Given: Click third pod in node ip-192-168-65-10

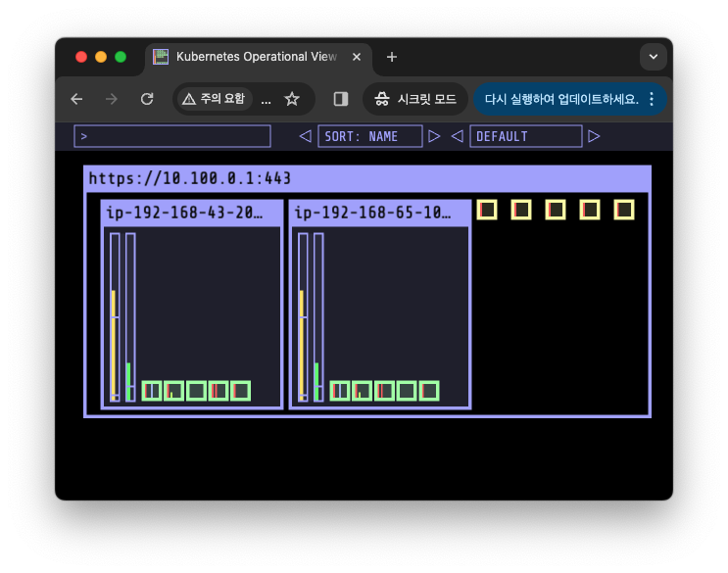Looking at the screenshot, I should (384, 391).
